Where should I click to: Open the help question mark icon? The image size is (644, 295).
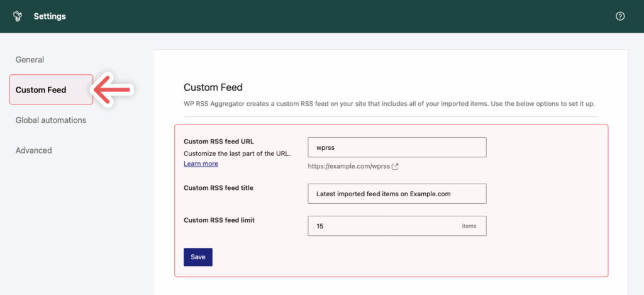click(x=620, y=16)
